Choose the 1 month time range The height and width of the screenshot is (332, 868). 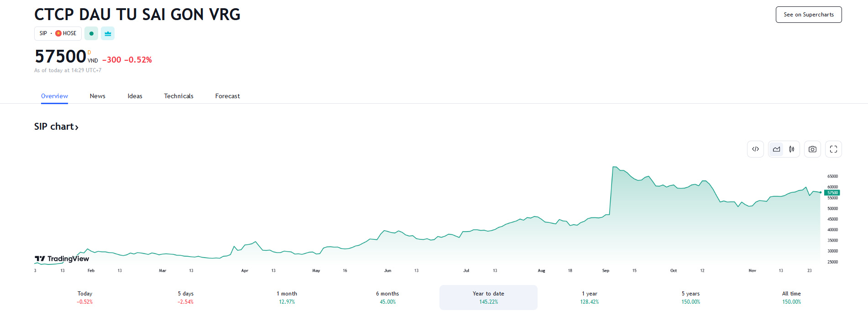click(x=287, y=297)
